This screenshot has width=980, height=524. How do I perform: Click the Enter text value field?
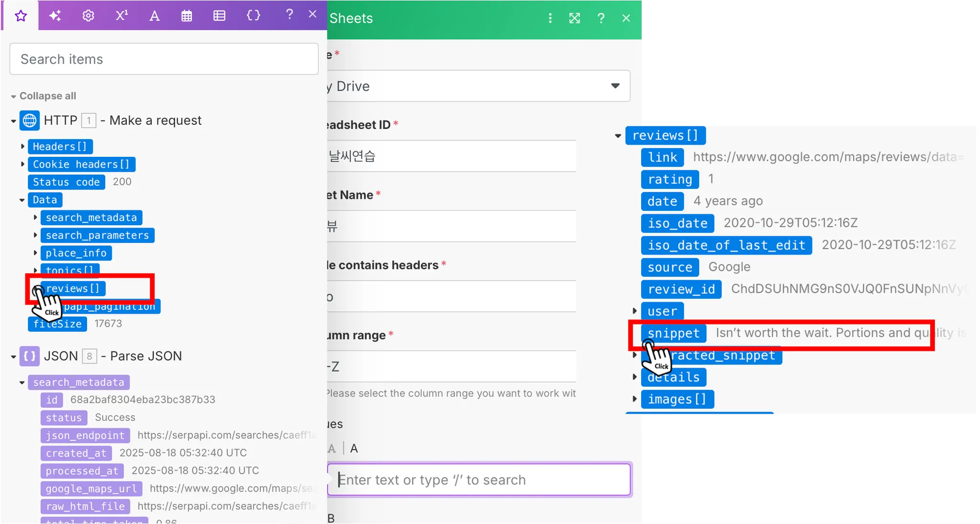(x=479, y=480)
